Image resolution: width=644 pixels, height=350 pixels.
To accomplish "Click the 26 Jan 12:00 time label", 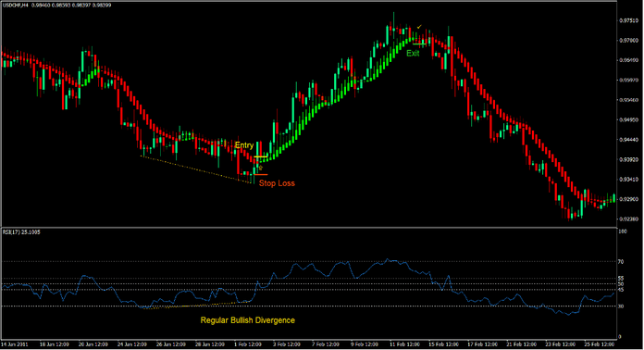I will coord(171,344).
